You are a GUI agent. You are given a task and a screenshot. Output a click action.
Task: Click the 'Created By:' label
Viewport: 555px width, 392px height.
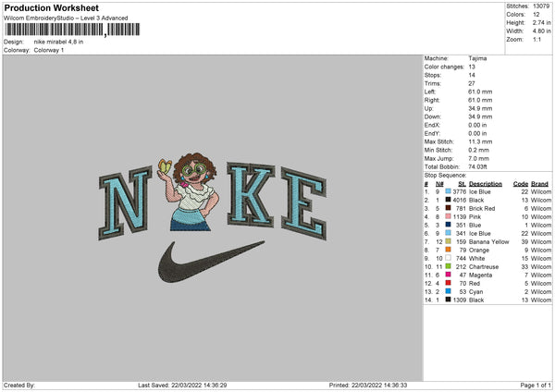19,386
